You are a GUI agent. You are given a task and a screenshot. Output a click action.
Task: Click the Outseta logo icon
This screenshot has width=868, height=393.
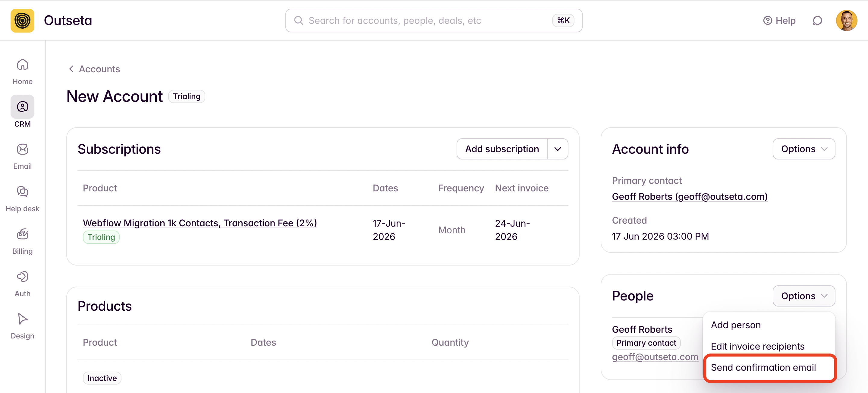tap(22, 20)
